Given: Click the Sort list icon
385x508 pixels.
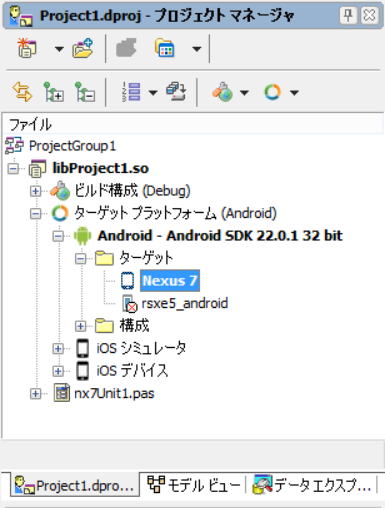Looking at the screenshot, I should pyautogui.click(x=131, y=91).
